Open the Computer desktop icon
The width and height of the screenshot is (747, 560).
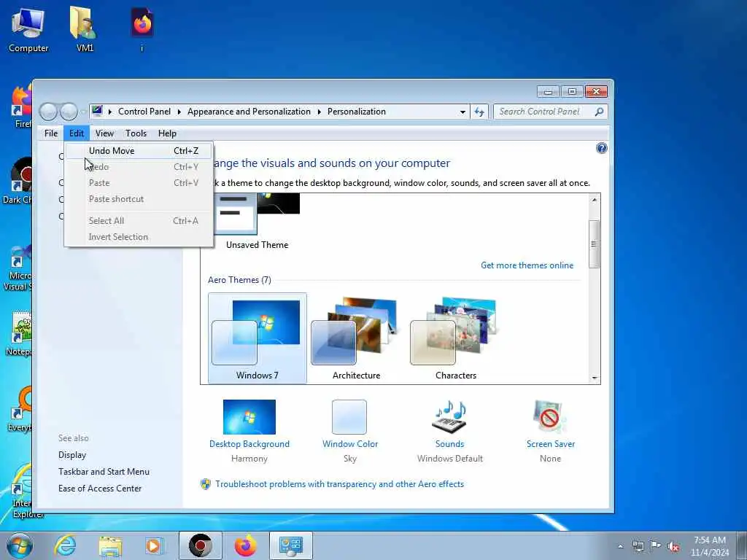(x=28, y=30)
